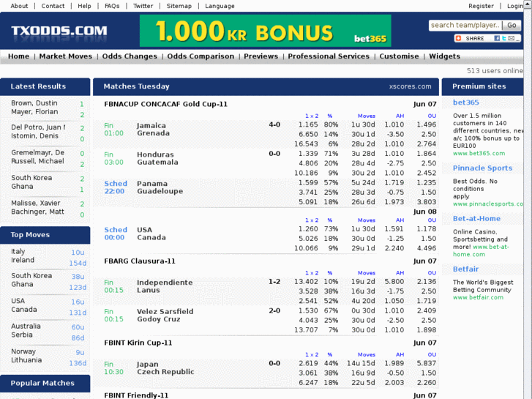Viewport: 532px width, 399px height.
Task: Open the Customise tab
Action: tap(399, 56)
